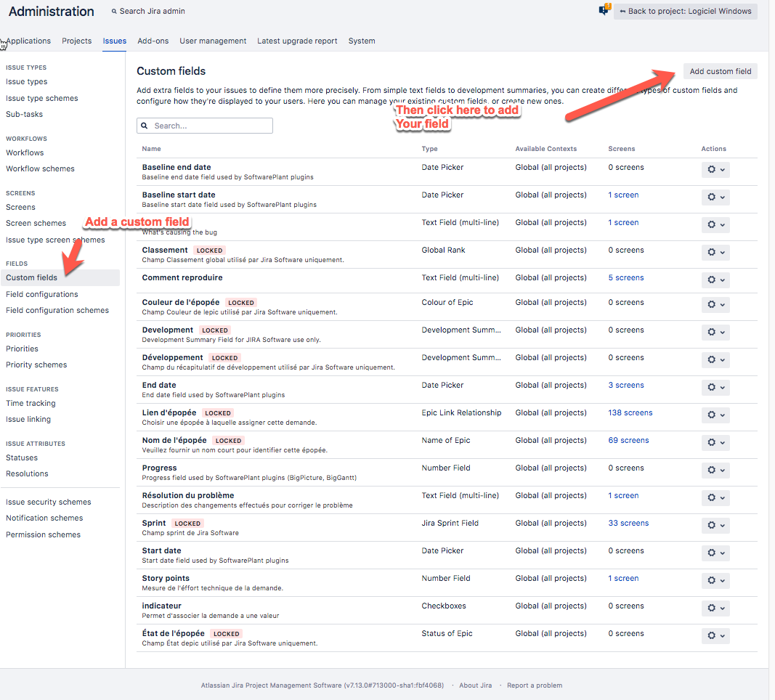The height and width of the screenshot is (700, 775).
Task: Open the feedback notification icon
Action: click(x=604, y=9)
